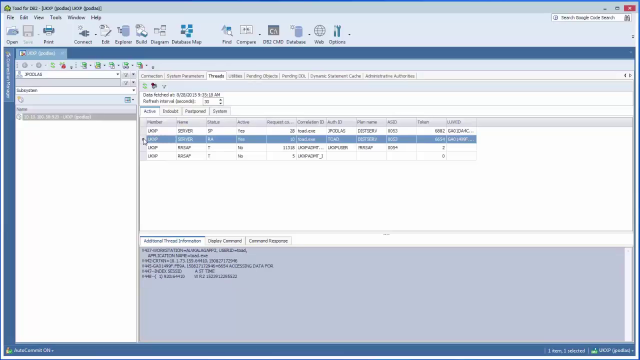
Task: Open the Window menu
Action: pyautogui.click(x=76, y=18)
